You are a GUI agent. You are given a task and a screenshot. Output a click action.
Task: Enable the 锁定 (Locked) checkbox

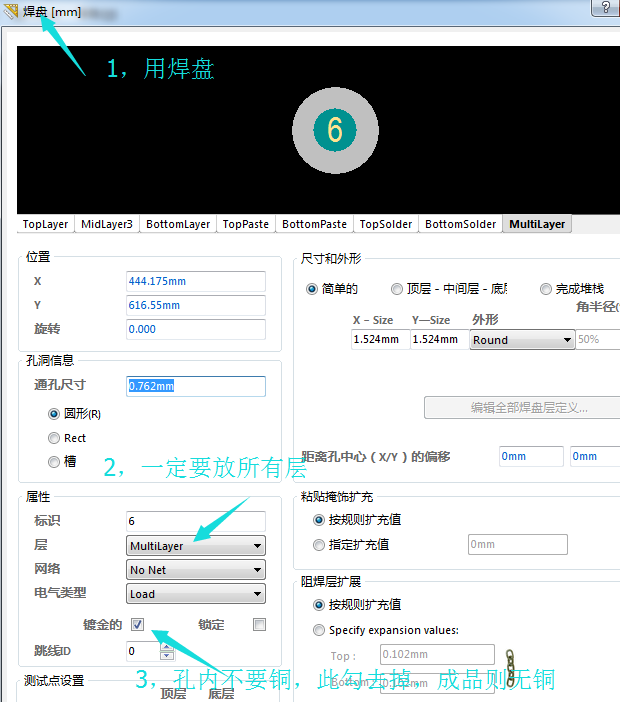coord(259,625)
